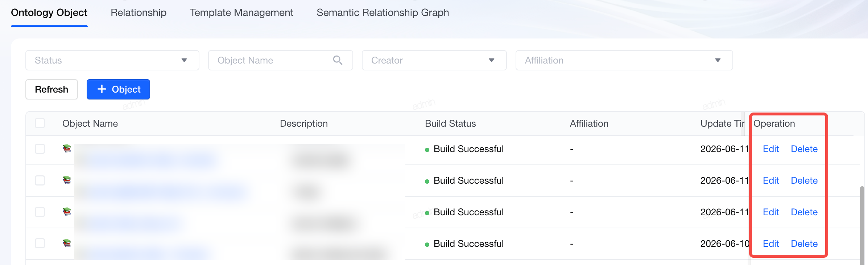The height and width of the screenshot is (265, 868).
Task: Check the third row's checkbox
Action: click(x=40, y=212)
